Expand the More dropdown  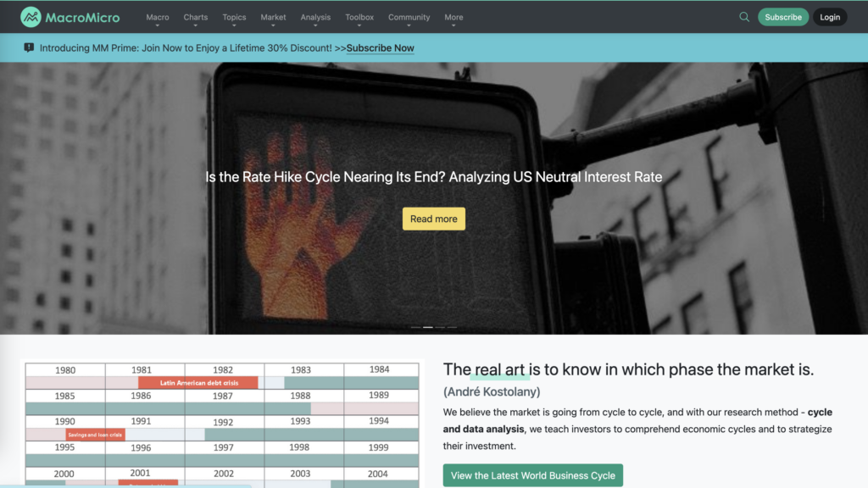[453, 16]
